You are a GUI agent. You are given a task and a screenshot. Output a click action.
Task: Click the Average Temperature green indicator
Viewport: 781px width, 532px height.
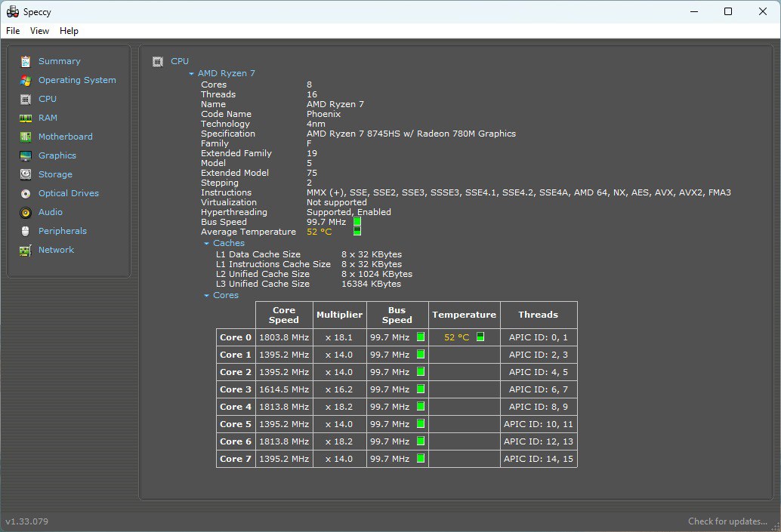pyautogui.click(x=357, y=232)
